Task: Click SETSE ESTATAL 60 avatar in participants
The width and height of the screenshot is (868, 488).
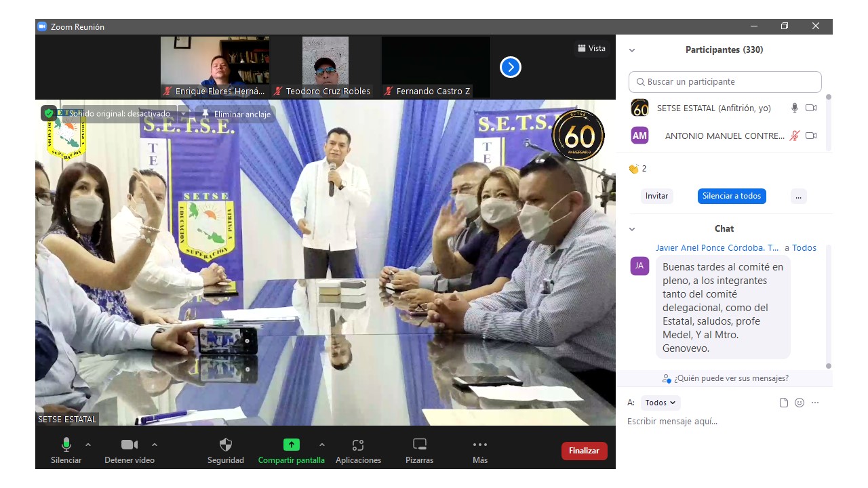Action: click(x=639, y=108)
